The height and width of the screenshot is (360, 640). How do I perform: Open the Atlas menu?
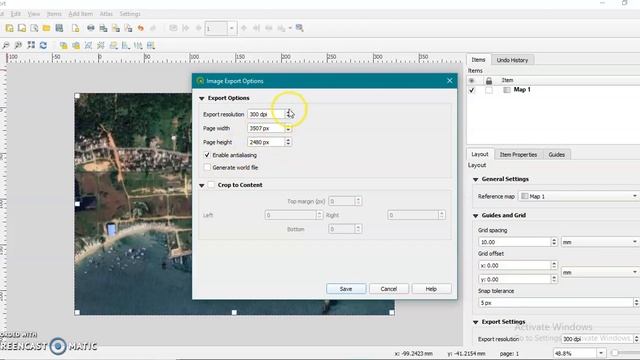click(x=106, y=14)
